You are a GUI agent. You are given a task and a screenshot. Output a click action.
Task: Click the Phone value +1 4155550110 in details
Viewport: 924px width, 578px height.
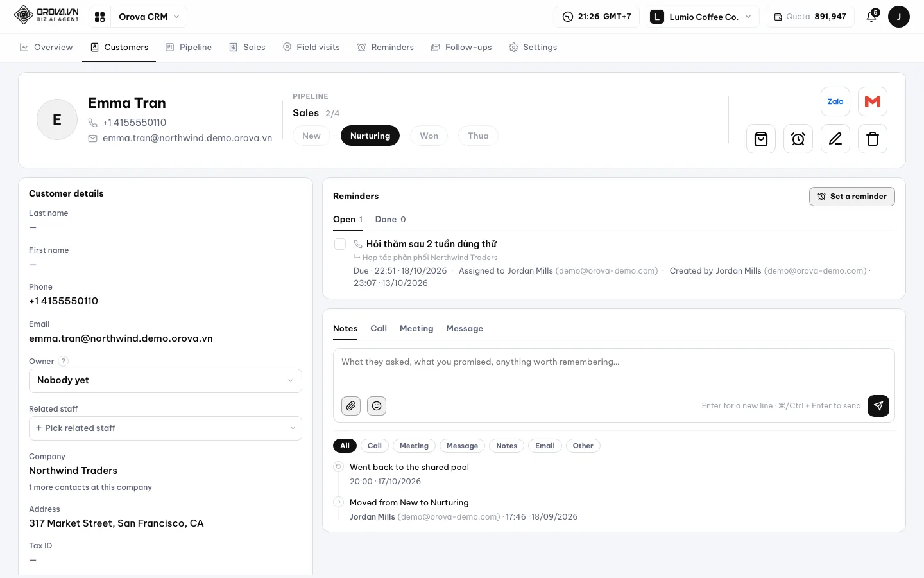point(64,301)
